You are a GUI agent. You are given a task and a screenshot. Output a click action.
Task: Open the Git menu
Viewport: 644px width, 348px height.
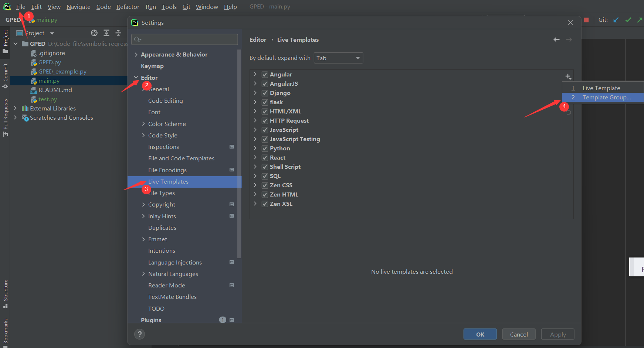click(186, 7)
